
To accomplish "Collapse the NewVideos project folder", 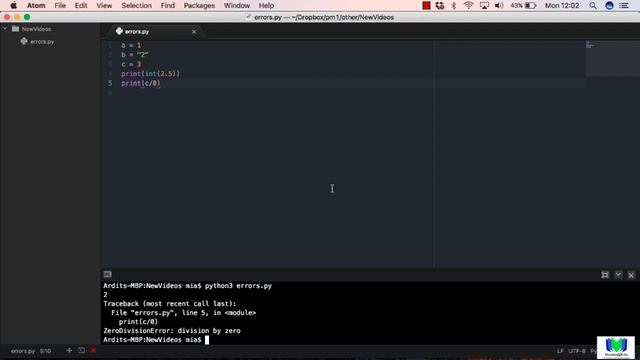I will [x=5, y=29].
